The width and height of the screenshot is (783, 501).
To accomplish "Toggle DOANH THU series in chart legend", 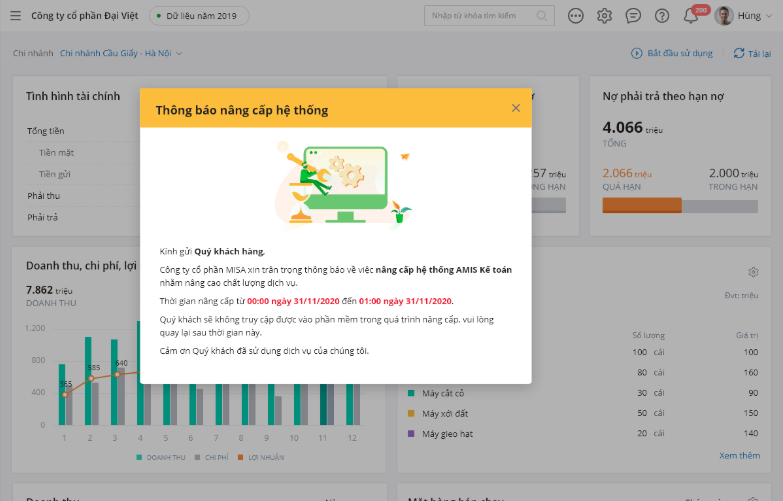I will click(x=161, y=457).
